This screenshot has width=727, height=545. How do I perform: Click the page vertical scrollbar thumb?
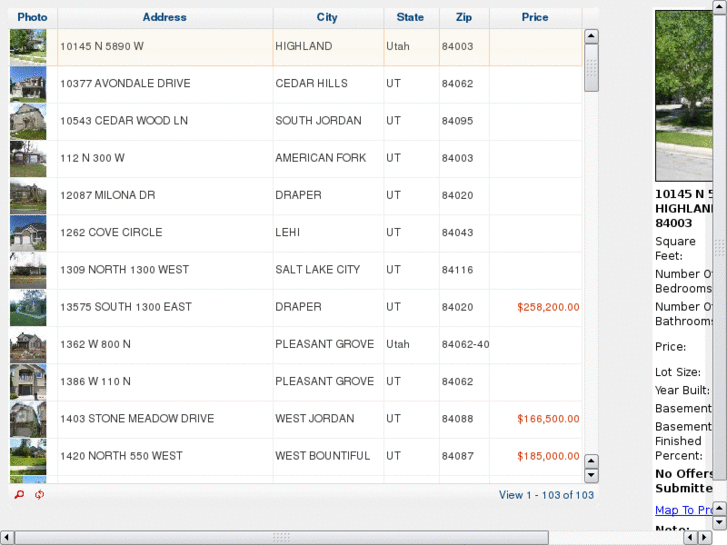(x=720, y=248)
